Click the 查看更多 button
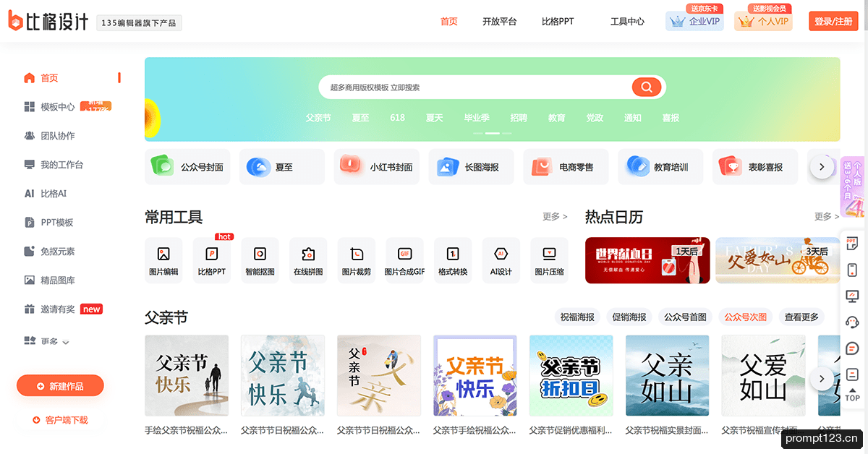This screenshot has height=454, width=868. pos(801,317)
